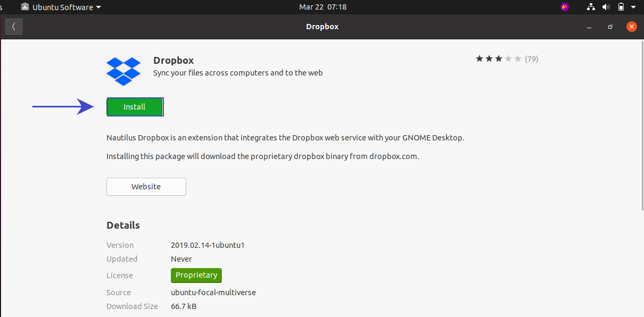Click the (79) reviews count
Viewport: 644px width, 317px height.
tap(531, 59)
